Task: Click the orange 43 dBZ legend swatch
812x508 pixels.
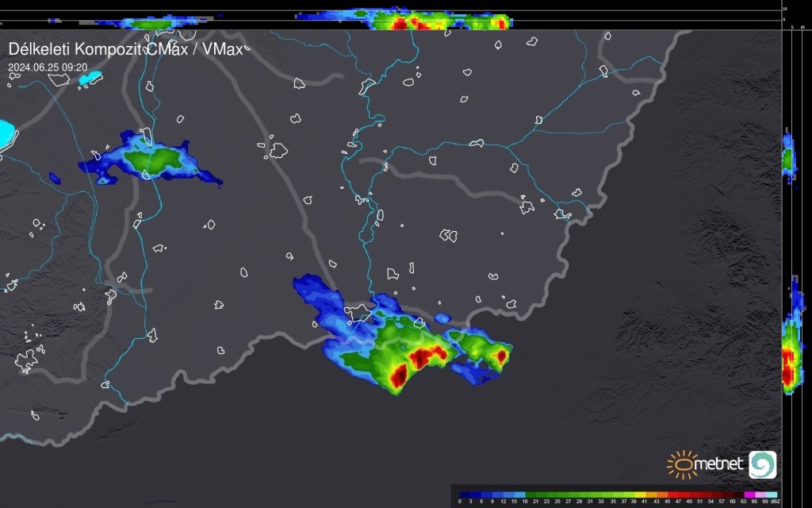Action: pos(663,494)
